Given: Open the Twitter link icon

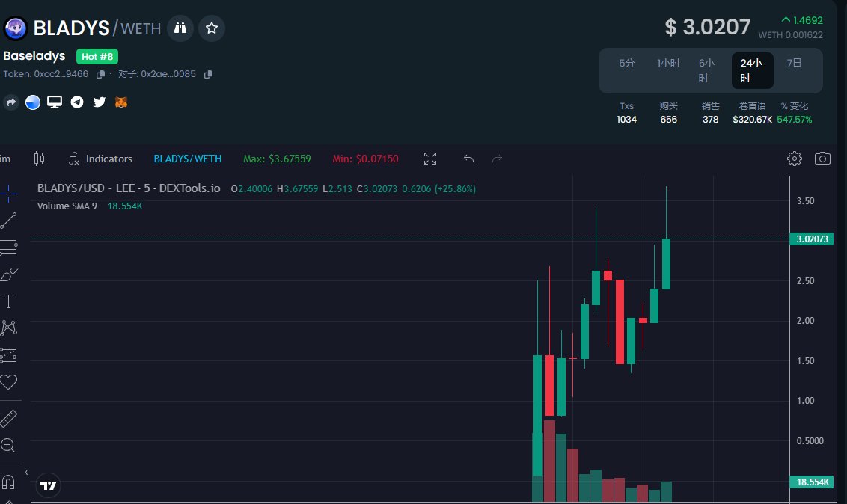Looking at the screenshot, I should (x=100, y=102).
